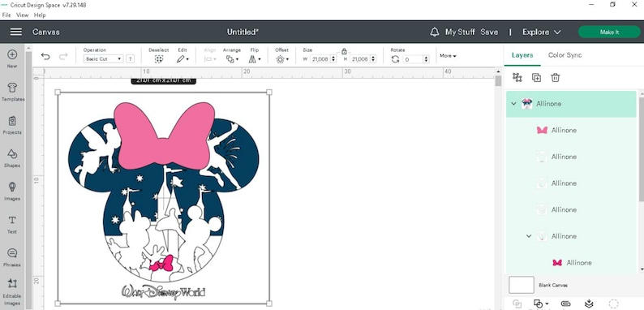The width and height of the screenshot is (644, 310).
Task: Click the top-left selection handle
Action: pyautogui.click(x=58, y=92)
